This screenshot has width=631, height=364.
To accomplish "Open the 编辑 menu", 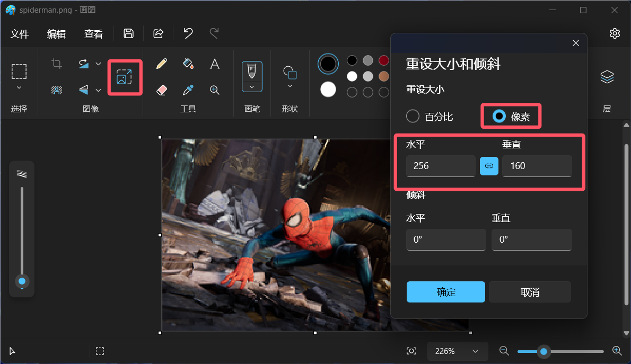I will point(56,34).
